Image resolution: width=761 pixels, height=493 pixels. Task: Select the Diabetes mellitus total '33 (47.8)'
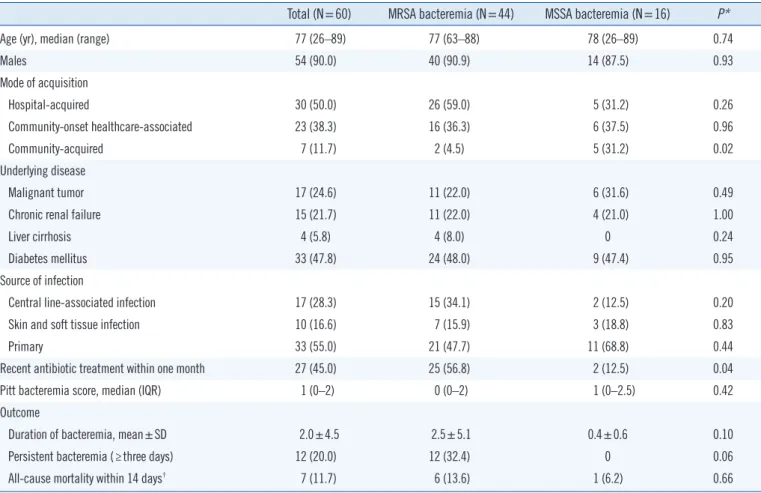(315, 259)
